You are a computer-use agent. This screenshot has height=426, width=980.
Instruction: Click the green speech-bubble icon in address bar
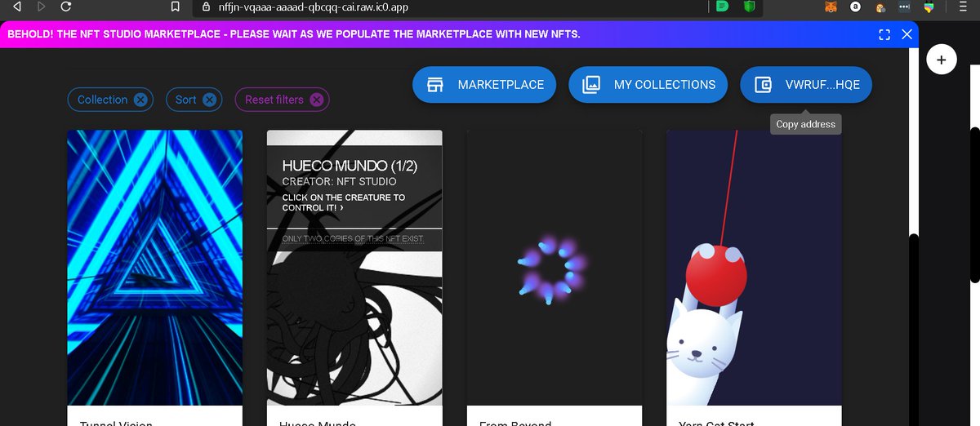click(x=722, y=7)
